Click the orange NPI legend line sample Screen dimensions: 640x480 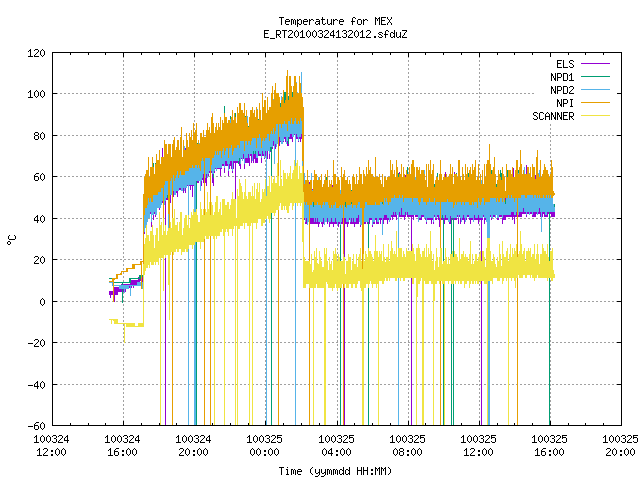[x=596, y=103]
